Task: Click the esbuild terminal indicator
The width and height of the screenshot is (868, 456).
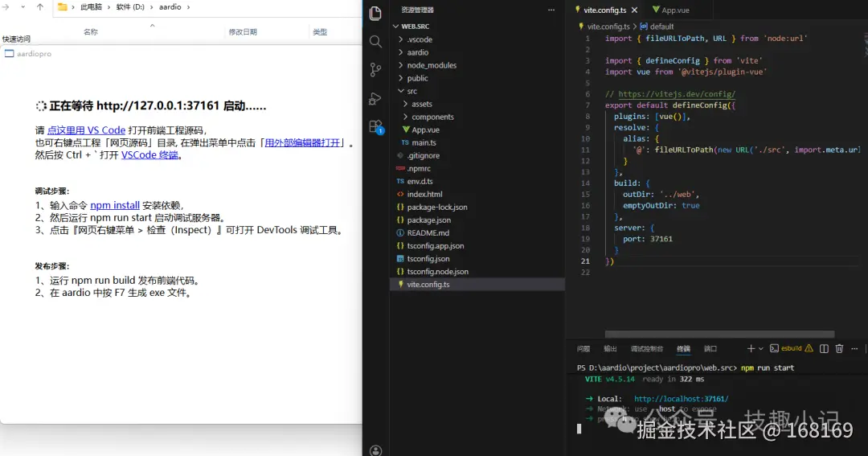Action: [785, 348]
